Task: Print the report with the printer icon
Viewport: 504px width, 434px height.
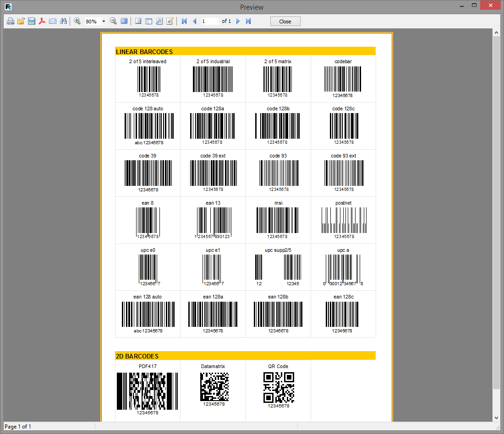Action: pos(10,21)
